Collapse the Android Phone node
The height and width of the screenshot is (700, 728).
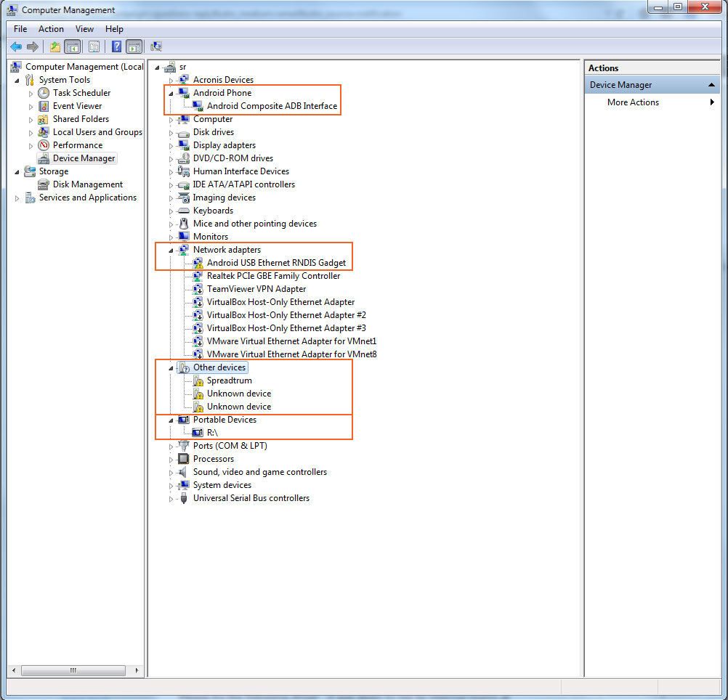coord(171,94)
